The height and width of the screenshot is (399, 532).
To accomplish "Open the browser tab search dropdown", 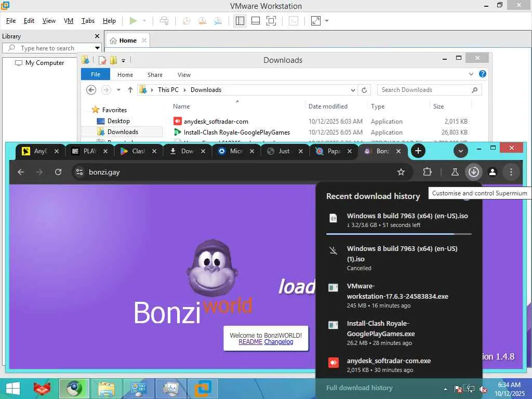I will [461, 151].
